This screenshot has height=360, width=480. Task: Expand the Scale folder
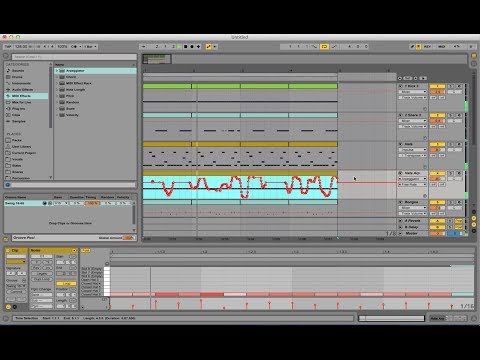57,109
